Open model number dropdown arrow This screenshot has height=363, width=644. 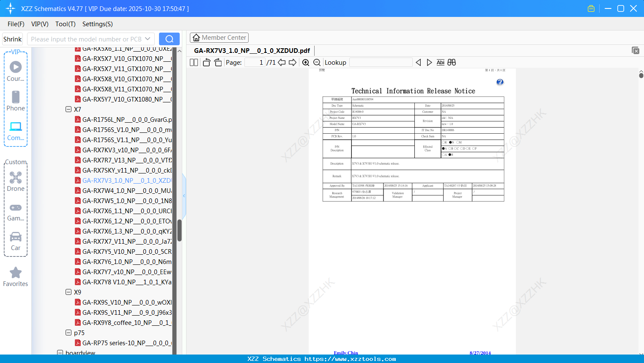(148, 39)
